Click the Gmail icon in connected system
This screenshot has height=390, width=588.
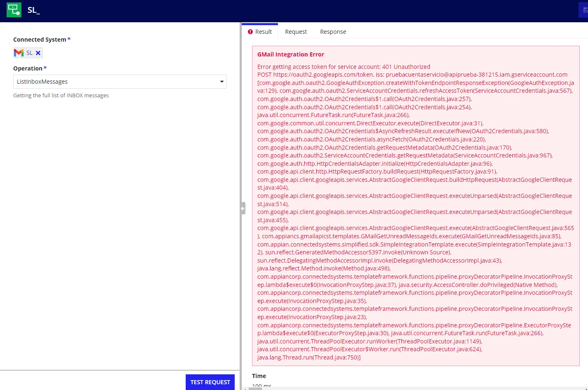[19, 53]
